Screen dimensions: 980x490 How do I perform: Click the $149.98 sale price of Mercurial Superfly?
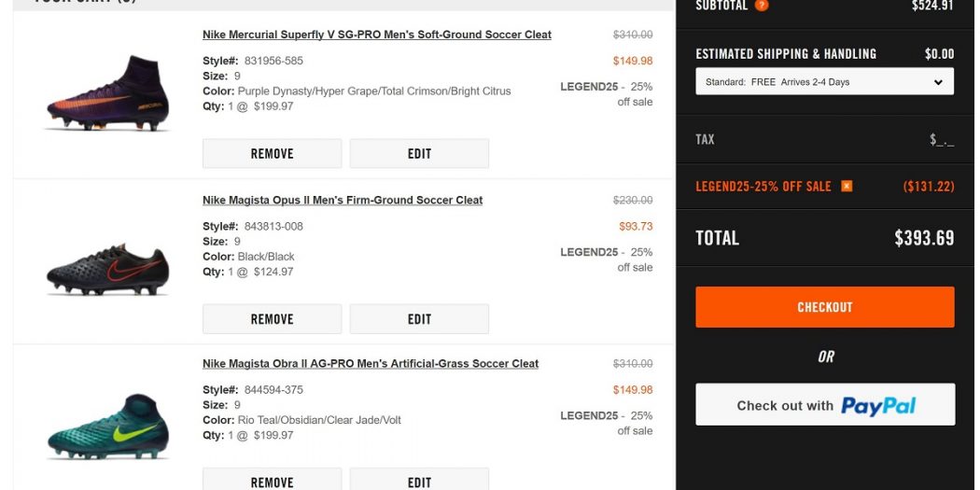pyautogui.click(x=633, y=61)
